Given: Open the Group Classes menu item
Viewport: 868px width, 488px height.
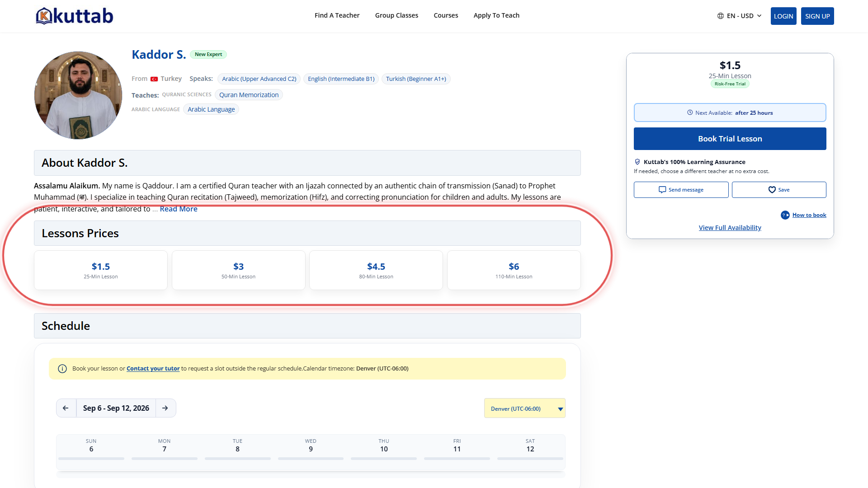Looking at the screenshot, I should [x=396, y=15].
